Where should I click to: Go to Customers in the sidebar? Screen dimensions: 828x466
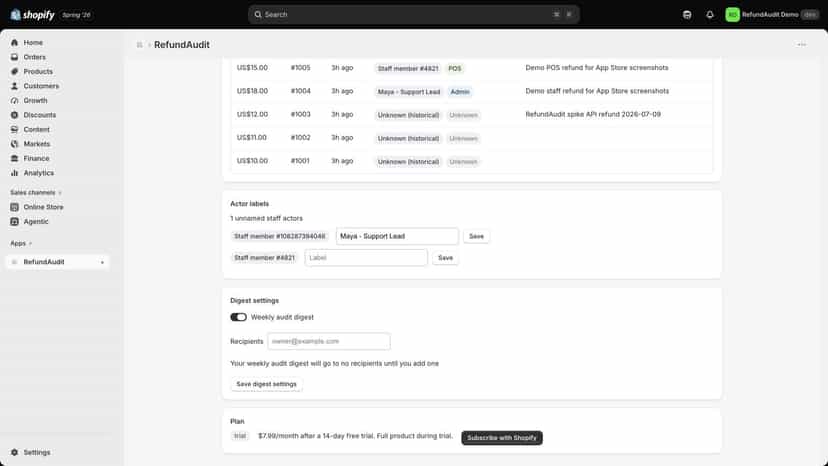[x=41, y=86]
